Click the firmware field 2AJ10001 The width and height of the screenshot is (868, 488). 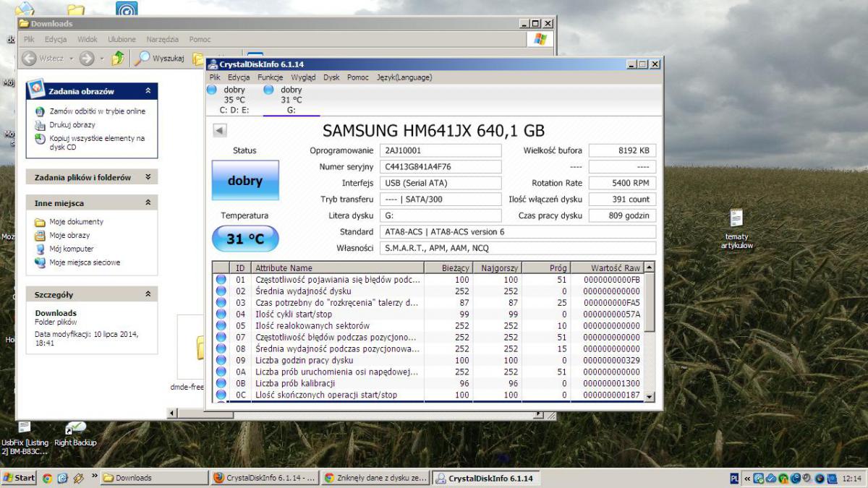[441, 150]
